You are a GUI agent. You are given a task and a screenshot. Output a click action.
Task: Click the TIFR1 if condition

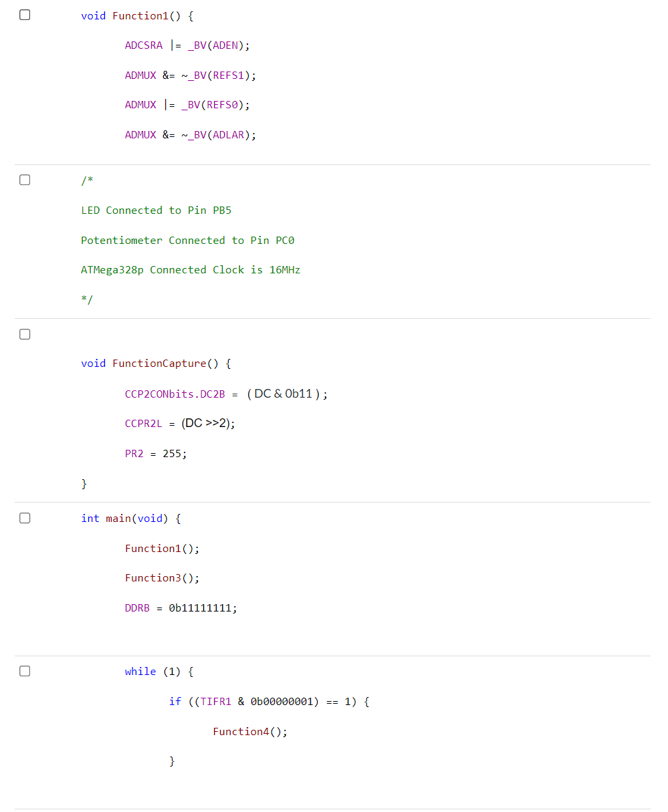pos(267,701)
